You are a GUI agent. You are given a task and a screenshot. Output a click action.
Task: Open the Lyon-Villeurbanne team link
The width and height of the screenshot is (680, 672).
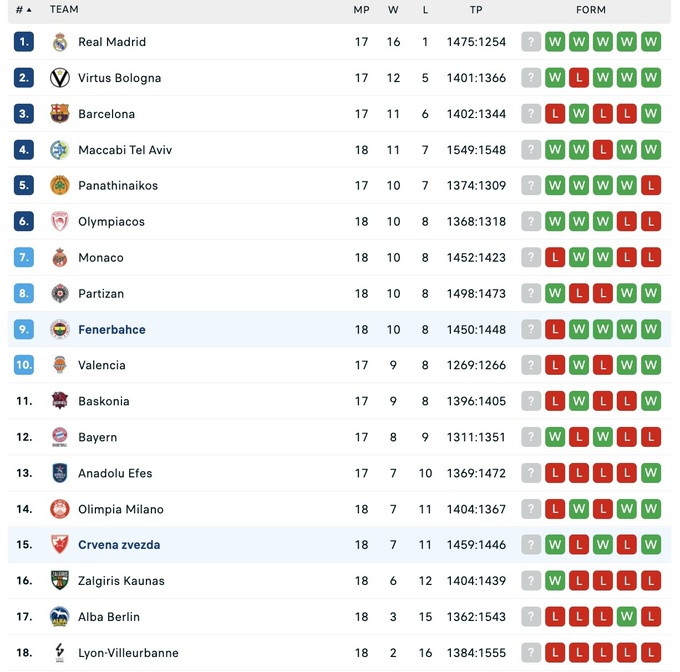(128, 653)
